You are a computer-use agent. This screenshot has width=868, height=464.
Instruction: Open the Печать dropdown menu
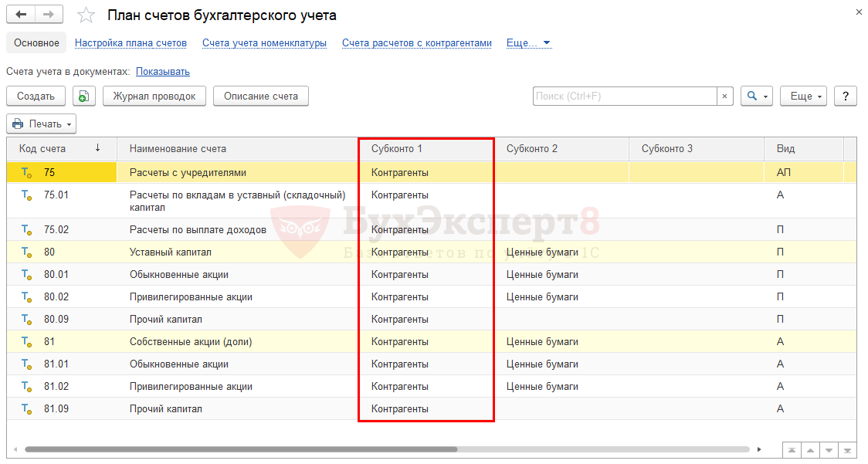point(41,124)
